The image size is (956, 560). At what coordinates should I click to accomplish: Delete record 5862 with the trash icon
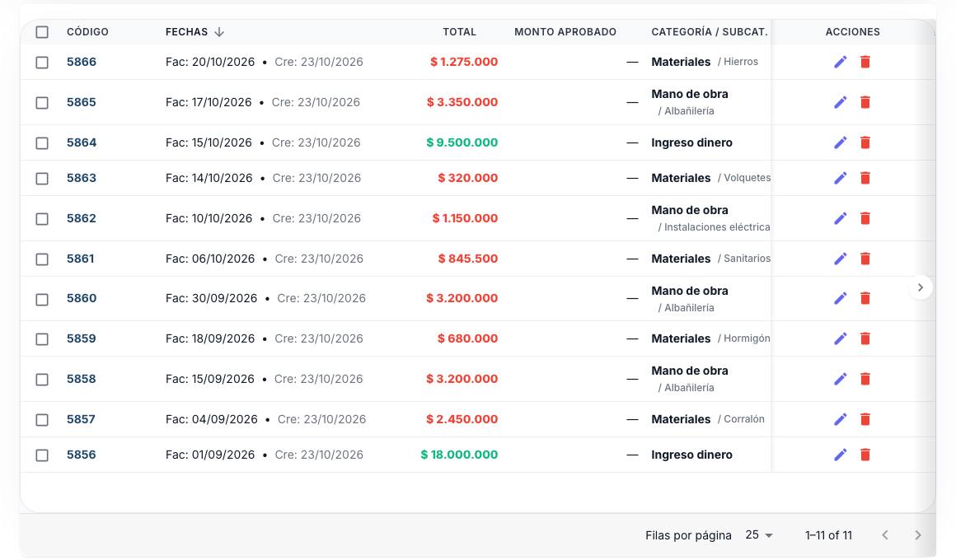[865, 218]
